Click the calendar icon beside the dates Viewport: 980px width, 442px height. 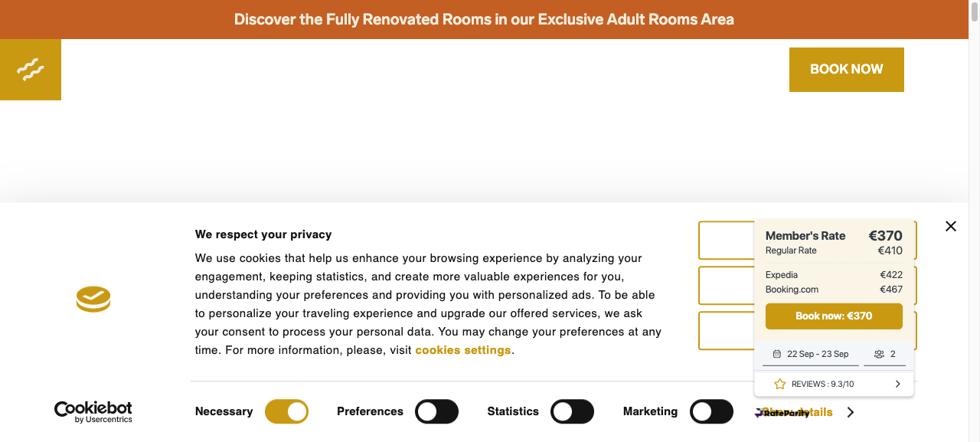(777, 354)
